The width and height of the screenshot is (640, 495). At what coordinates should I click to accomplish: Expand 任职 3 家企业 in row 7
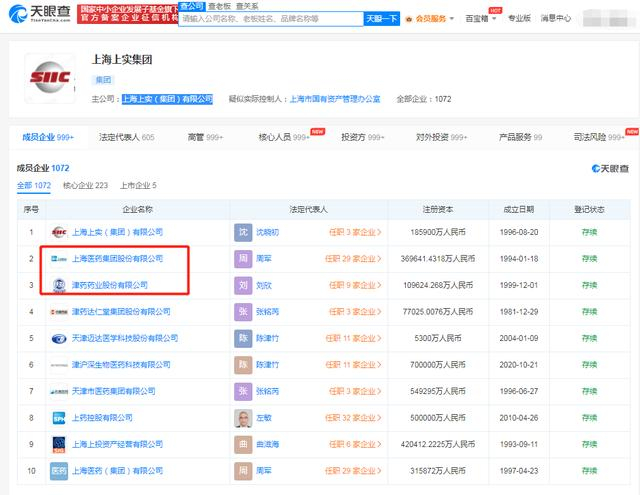pos(355,391)
